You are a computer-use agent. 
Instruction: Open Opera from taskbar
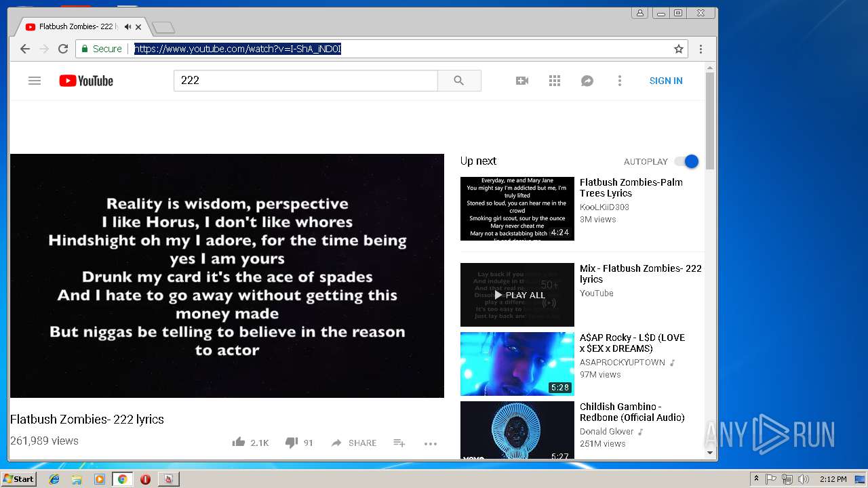(x=145, y=479)
